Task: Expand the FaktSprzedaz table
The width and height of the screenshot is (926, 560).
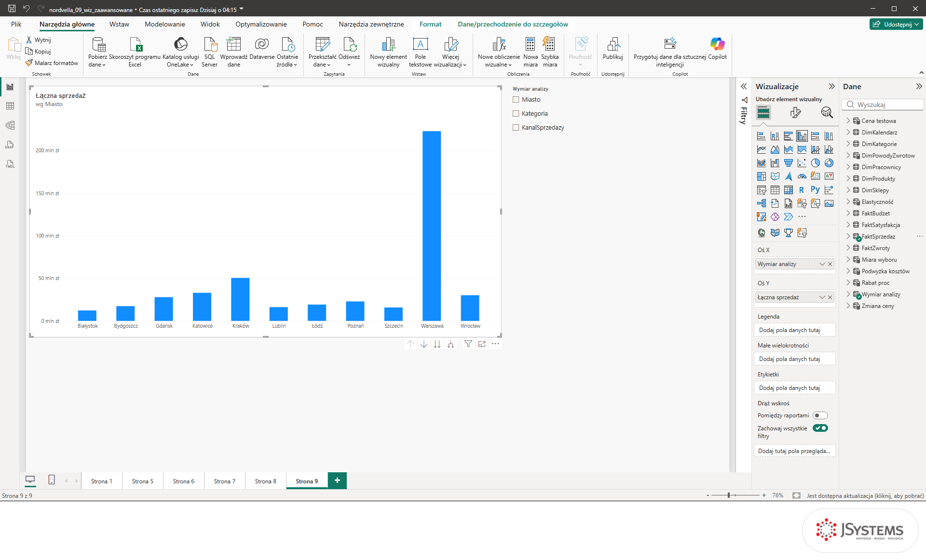Action: [848, 236]
